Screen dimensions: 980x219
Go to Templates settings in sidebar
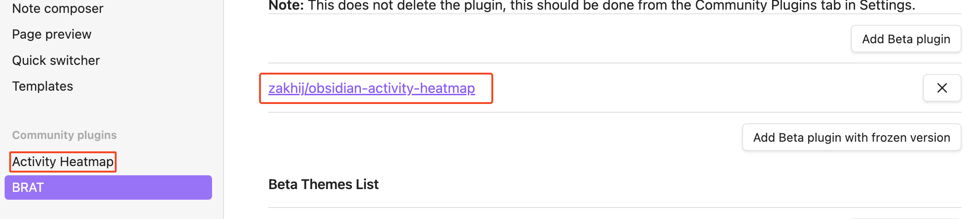pyautogui.click(x=42, y=86)
